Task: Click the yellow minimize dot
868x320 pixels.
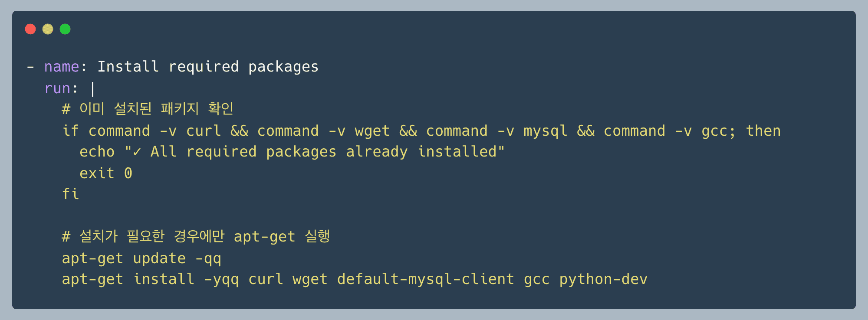Action: click(48, 29)
